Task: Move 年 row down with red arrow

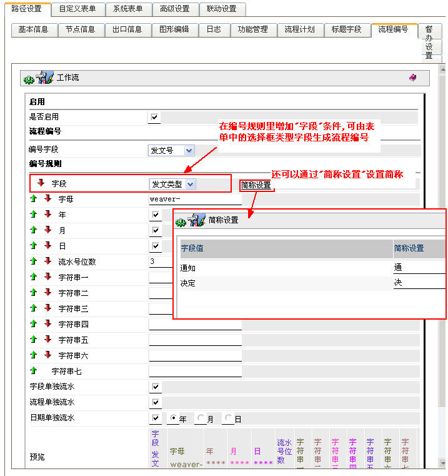Action: click(x=47, y=215)
